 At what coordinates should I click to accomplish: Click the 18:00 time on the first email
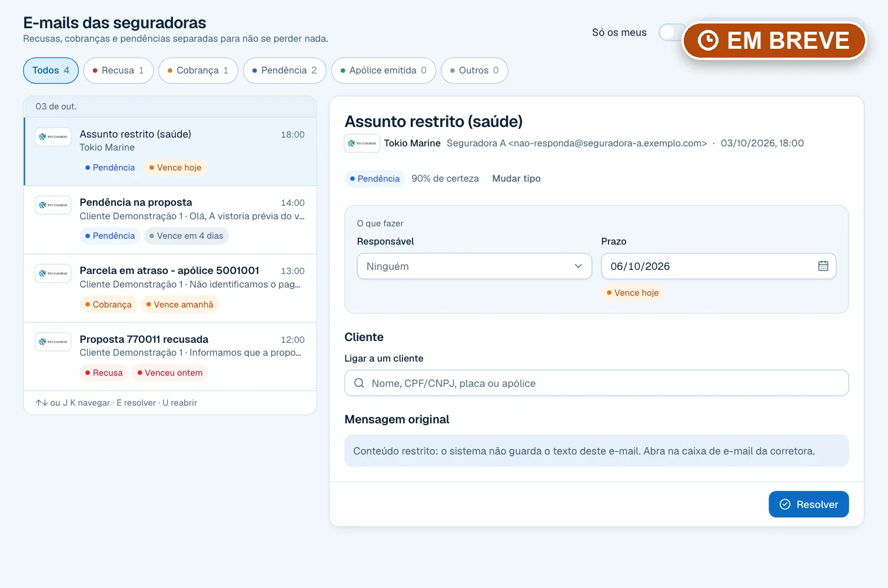pyautogui.click(x=292, y=135)
